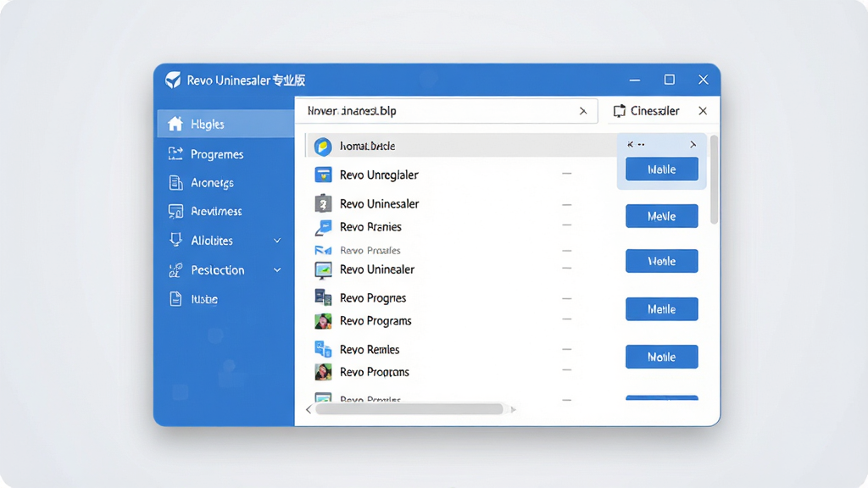Click the Revo Progries app icon
This screenshot has height=488, width=868.
click(323, 297)
